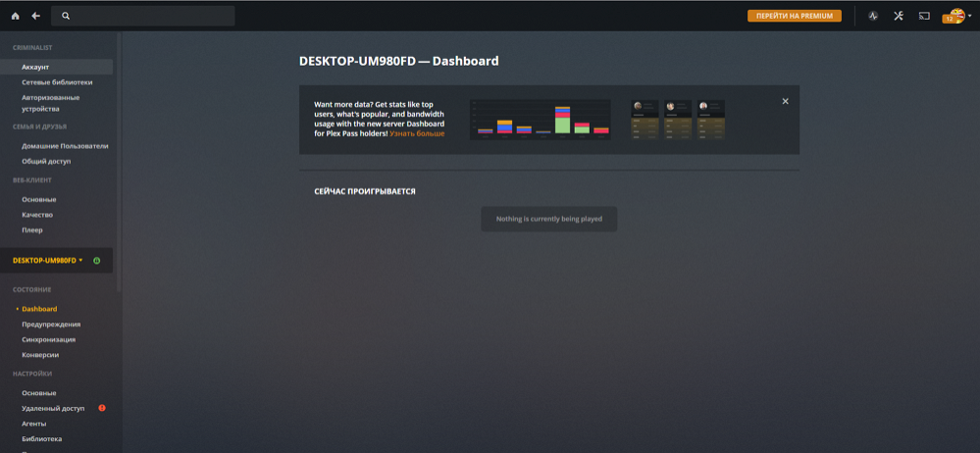
Task: Click the Семья и друзья section header
Action: tap(39, 126)
